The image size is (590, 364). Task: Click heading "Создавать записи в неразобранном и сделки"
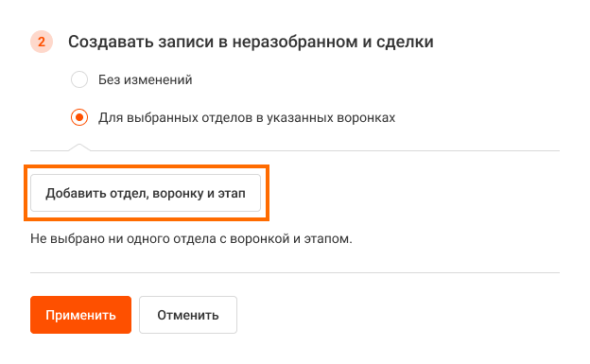(251, 42)
